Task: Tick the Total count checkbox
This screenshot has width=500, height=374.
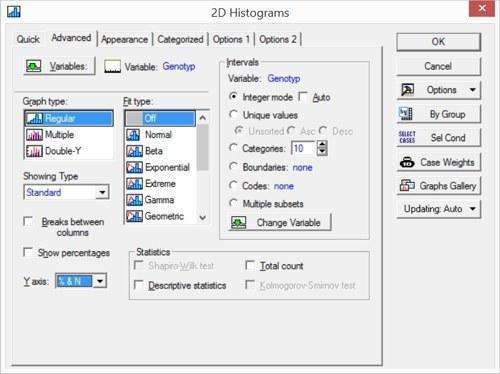Action: 250,266
